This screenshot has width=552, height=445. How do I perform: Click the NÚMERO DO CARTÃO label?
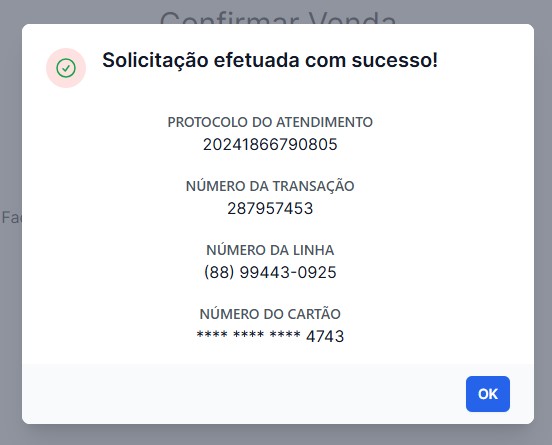(x=270, y=314)
